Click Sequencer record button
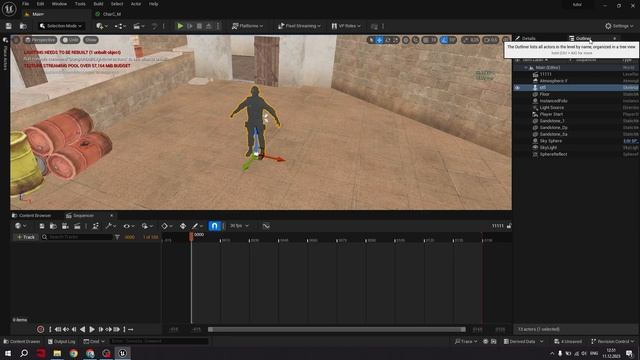640x360 pixels. pyautogui.click(x=40, y=329)
